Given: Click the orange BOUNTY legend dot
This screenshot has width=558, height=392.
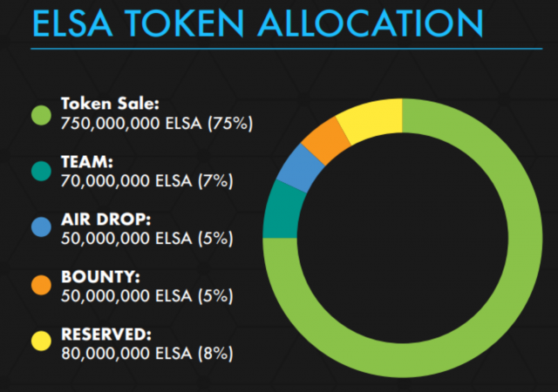Looking at the screenshot, I should coord(41,285).
